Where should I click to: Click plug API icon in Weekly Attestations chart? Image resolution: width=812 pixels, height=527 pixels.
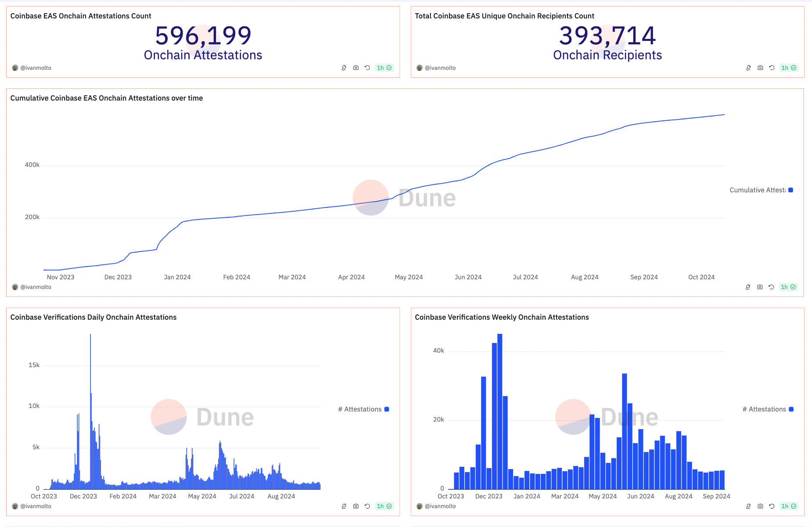tap(748, 506)
